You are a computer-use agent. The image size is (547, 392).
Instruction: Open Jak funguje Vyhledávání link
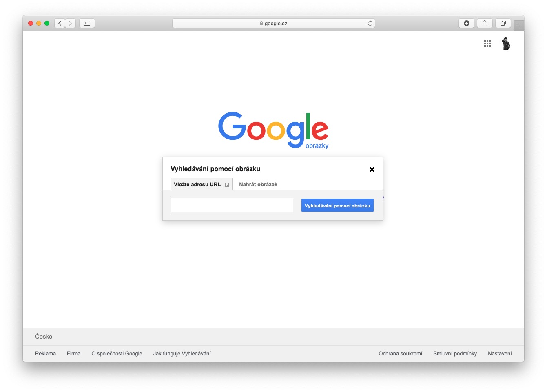point(182,354)
